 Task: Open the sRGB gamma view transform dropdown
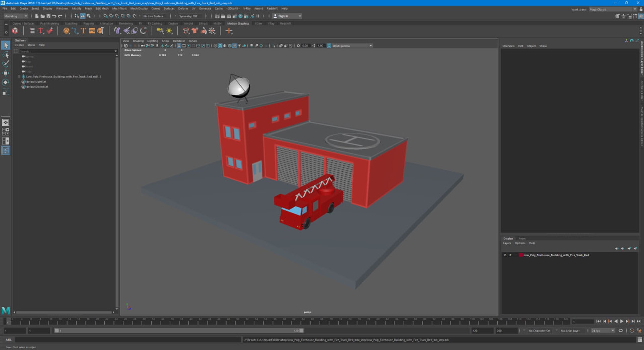352,46
